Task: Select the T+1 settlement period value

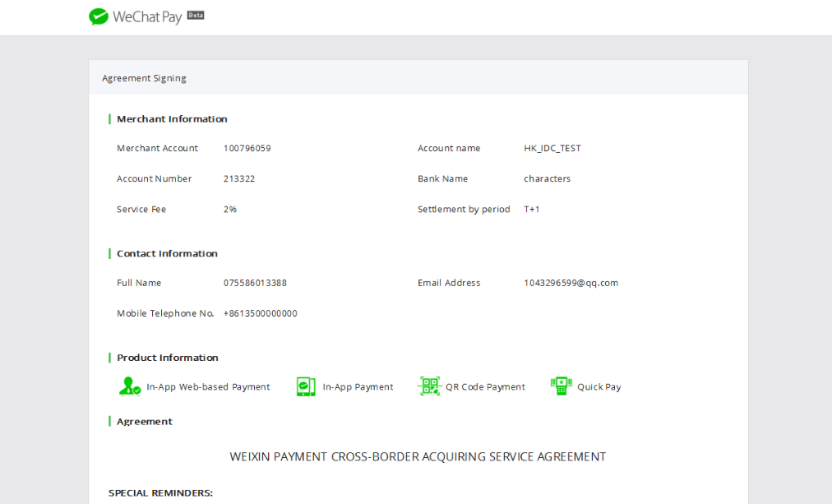Action: [532, 209]
